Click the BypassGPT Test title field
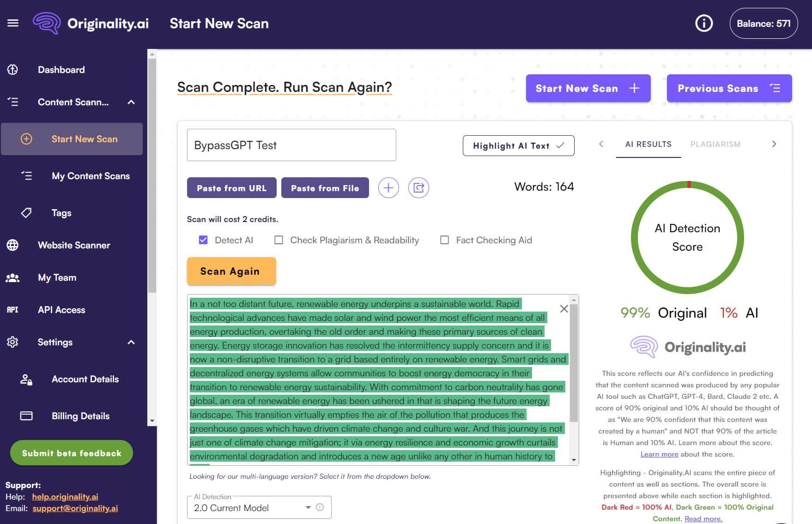The image size is (812, 524). coord(291,145)
